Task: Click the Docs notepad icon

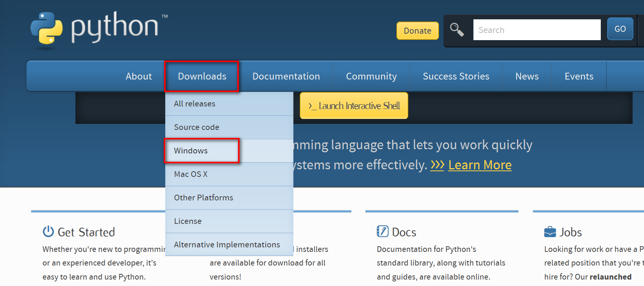Action: 382,231
